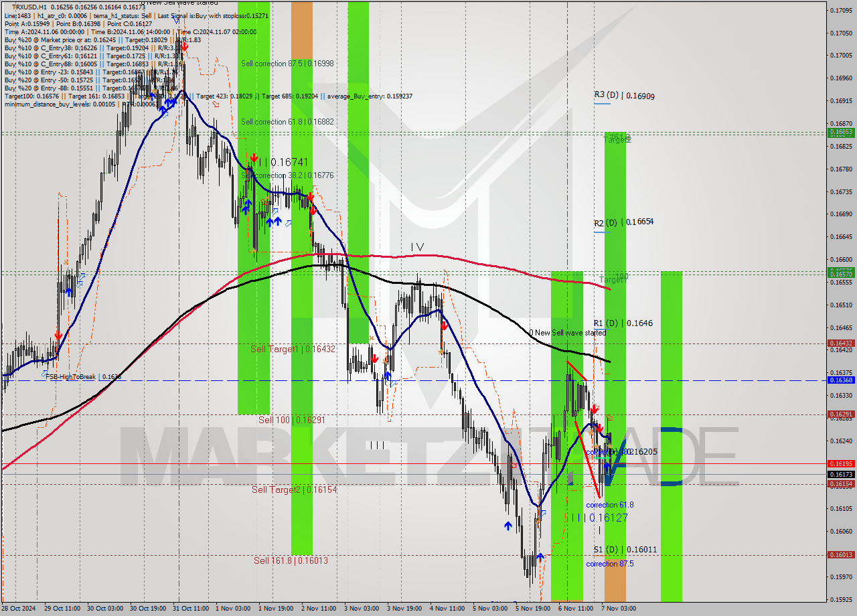Click the 0.15970 price axis label
Screen dimensions: 857x616
[x=841, y=576]
